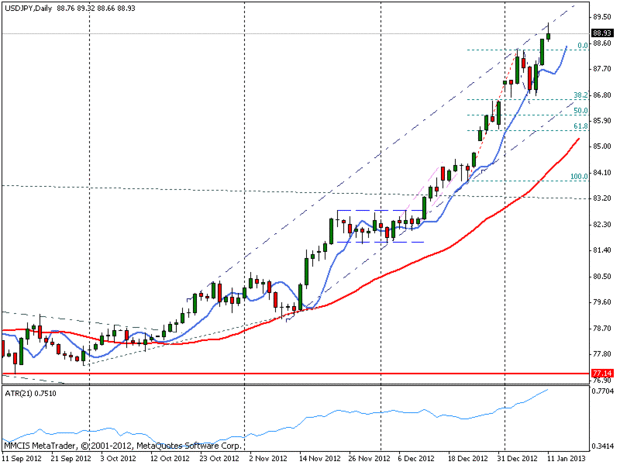Click the 11 Sep 2012 date label

tap(22, 458)
